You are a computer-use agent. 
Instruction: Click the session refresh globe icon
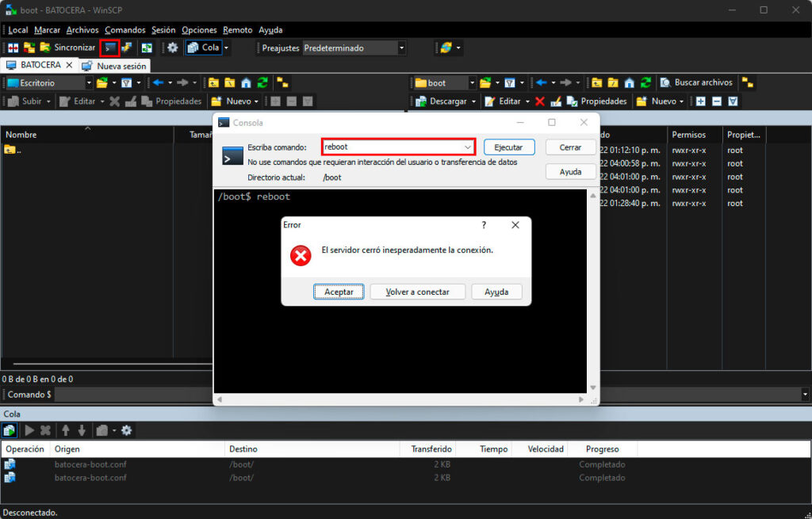click(x=446, y=48)
